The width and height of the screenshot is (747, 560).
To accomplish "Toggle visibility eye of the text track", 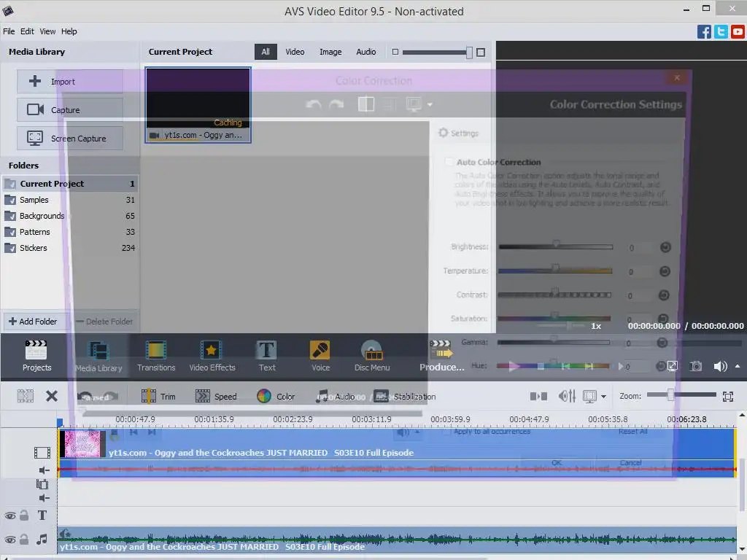I will [10, 516].
